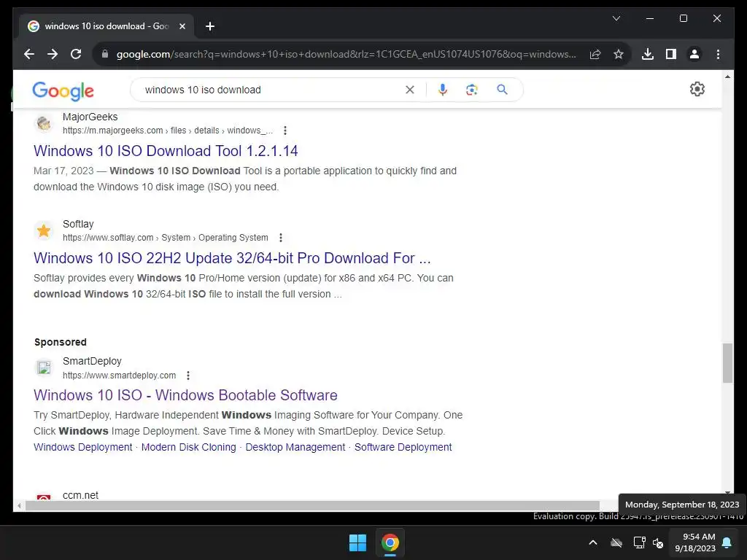747x560 pixels.
Task: Open muted volume tray icon
Action: 659,542
